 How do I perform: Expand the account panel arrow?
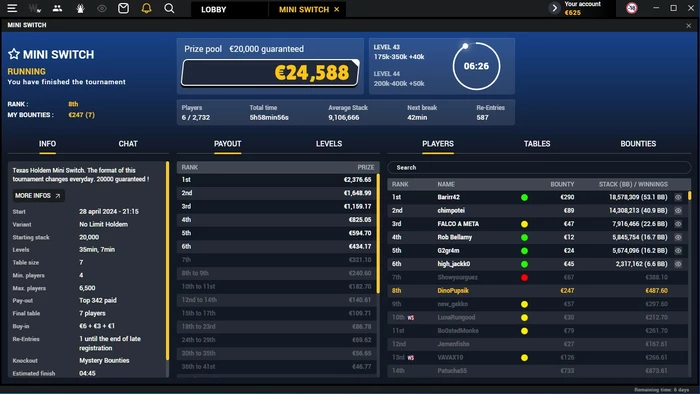pyautogui.click(x=554, y=8)
